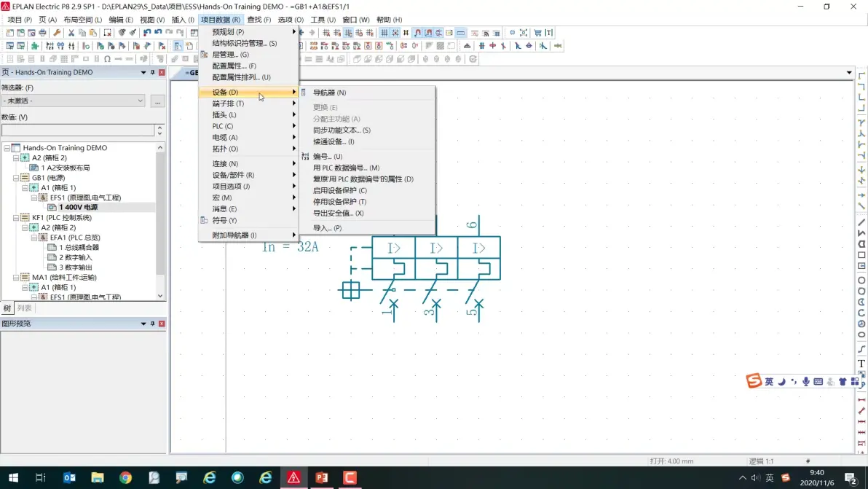Collapse the EFA1 (PLC 总览) node
The width and height of the screenshot is (868, 489).
[33, 238]
